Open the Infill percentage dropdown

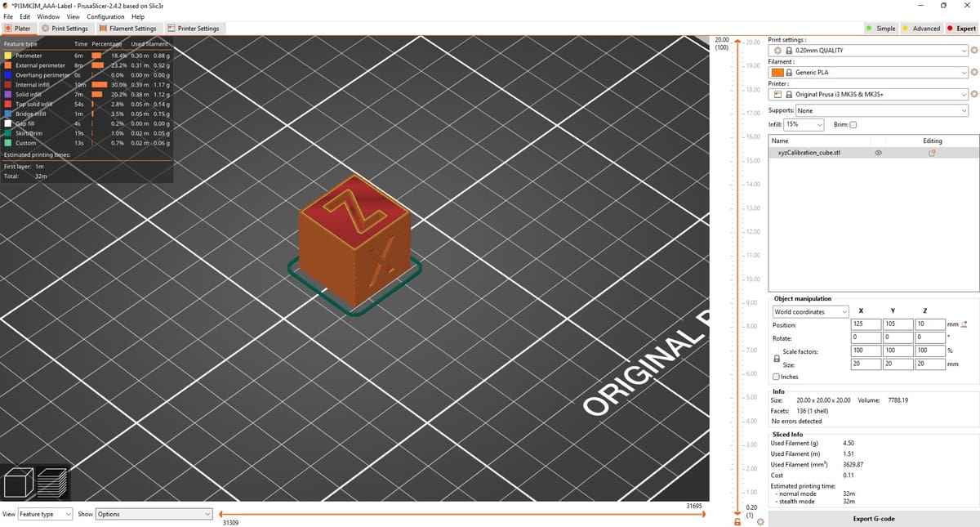coord(804,125)
